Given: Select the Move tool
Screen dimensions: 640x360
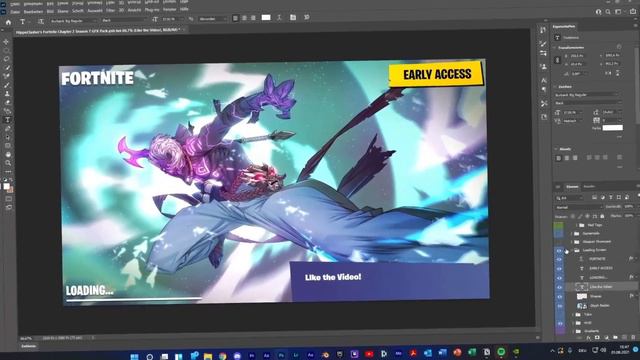Looking at the screenshot, I should pos(6,42).
